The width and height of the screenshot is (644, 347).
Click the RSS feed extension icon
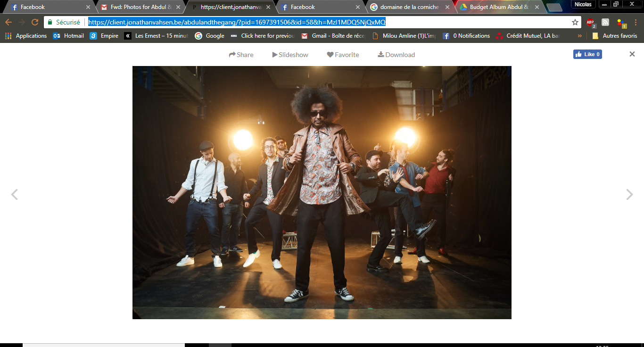(605, 22)
